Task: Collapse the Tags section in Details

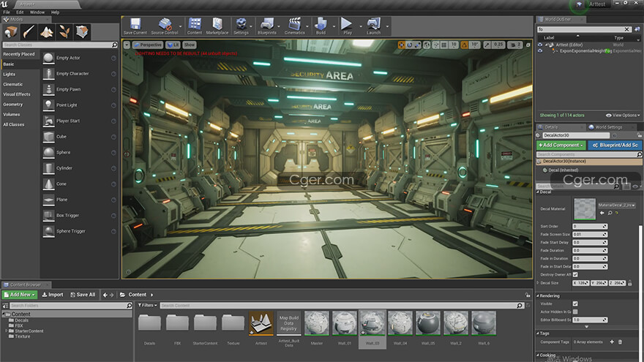Action: [x=538, y=333]
